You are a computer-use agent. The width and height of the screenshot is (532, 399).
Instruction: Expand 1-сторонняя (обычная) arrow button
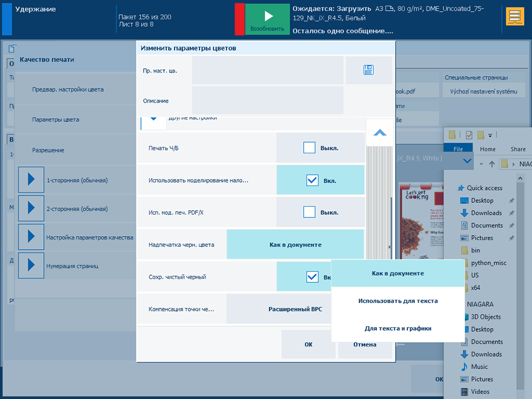(x=31, y=179)
